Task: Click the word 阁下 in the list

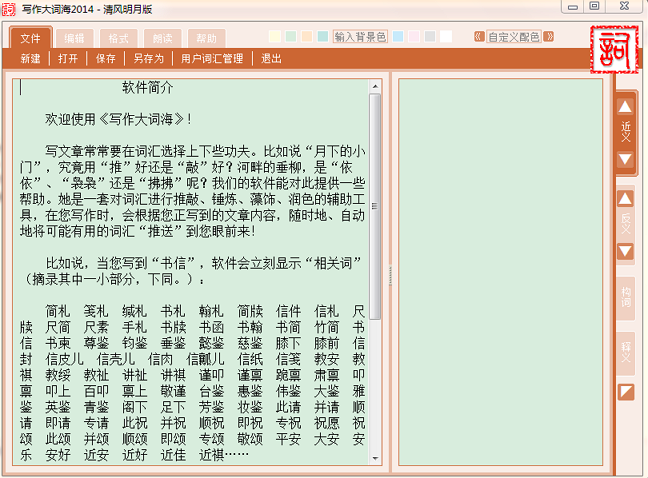Action: click(135, 407)
